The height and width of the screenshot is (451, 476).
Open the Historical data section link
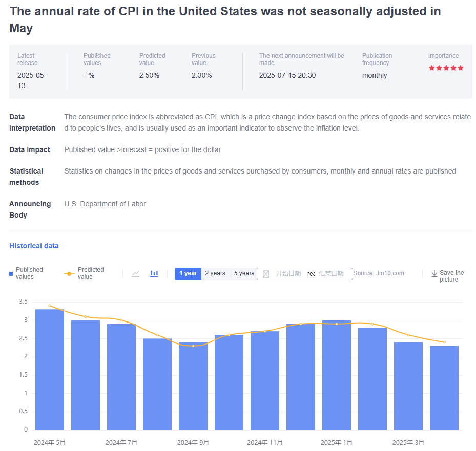34,246
